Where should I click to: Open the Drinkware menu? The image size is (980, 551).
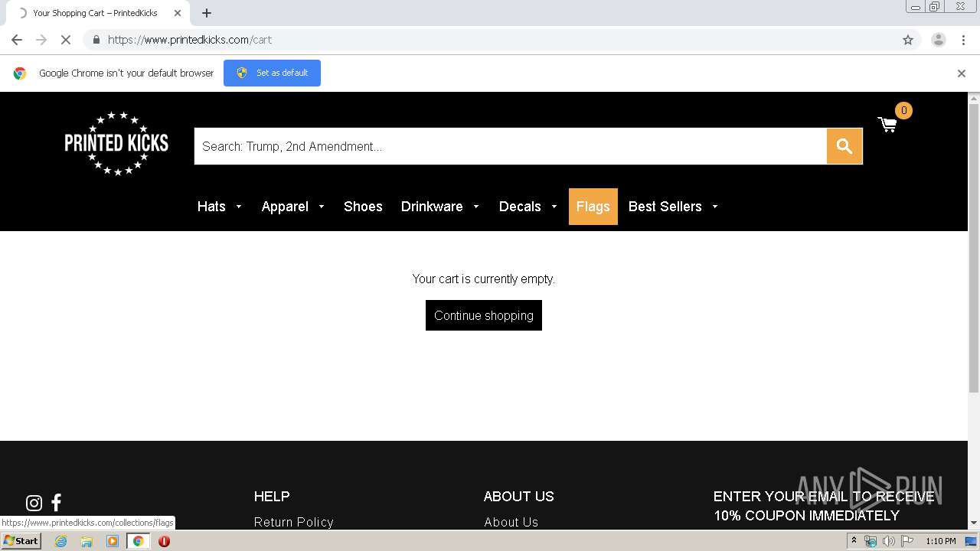coord(432,207)
